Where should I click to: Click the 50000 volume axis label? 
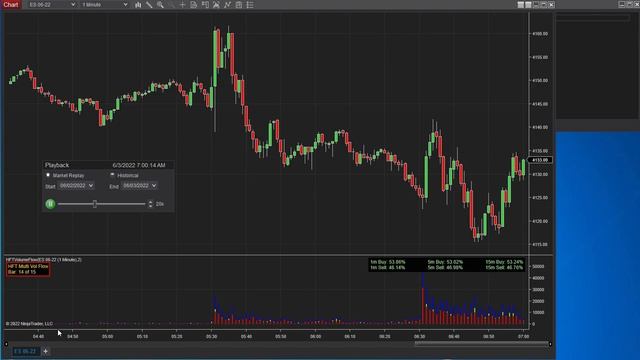[538, 267]
